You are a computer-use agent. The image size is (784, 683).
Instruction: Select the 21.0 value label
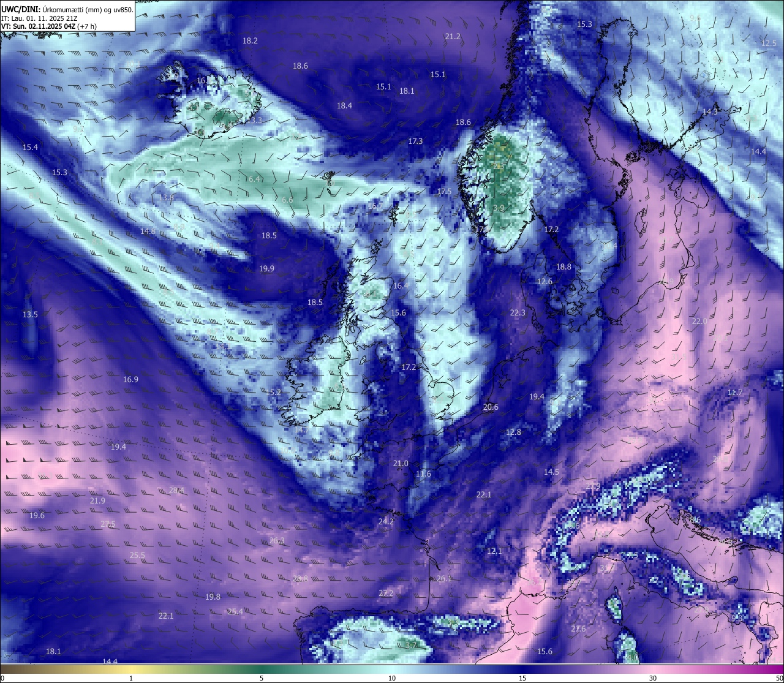pos(401,464)
